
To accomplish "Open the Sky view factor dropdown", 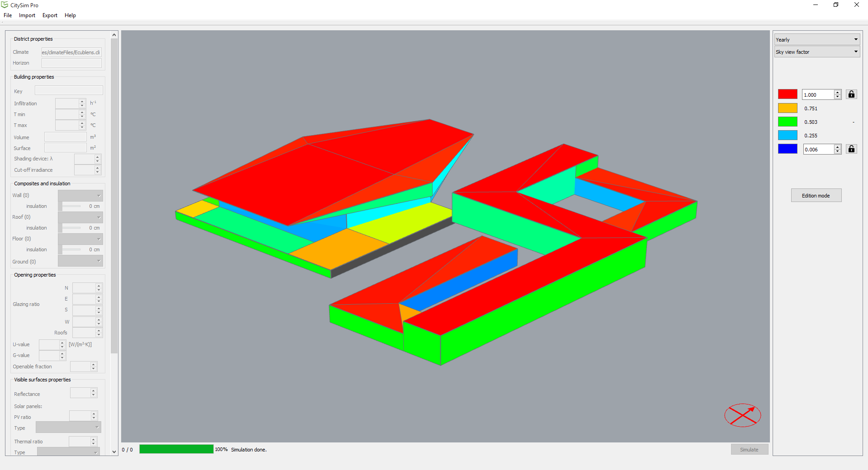I will point(816,52).
